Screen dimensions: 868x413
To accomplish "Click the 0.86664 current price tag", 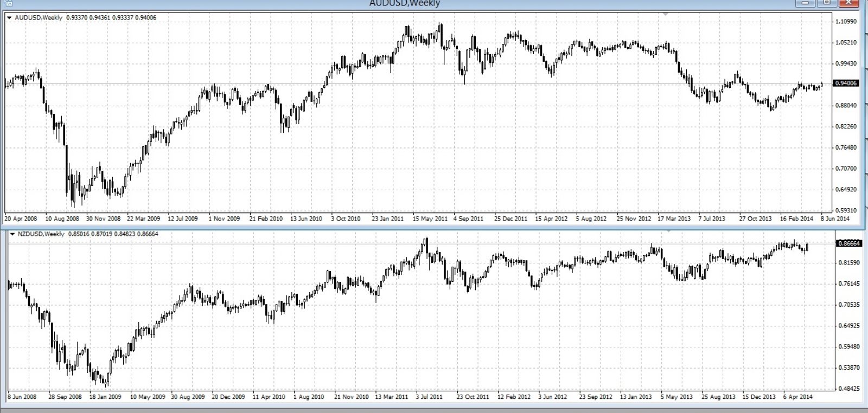I will [849, 244].
